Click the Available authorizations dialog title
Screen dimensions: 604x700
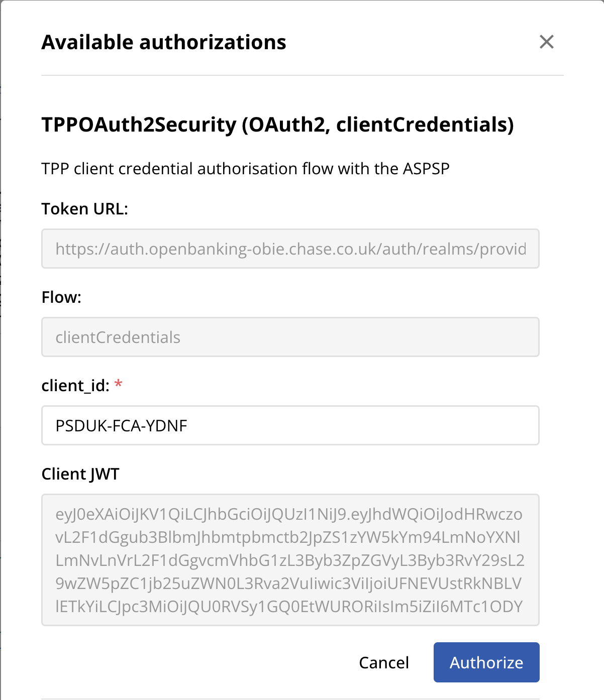(x=163, y=42)
